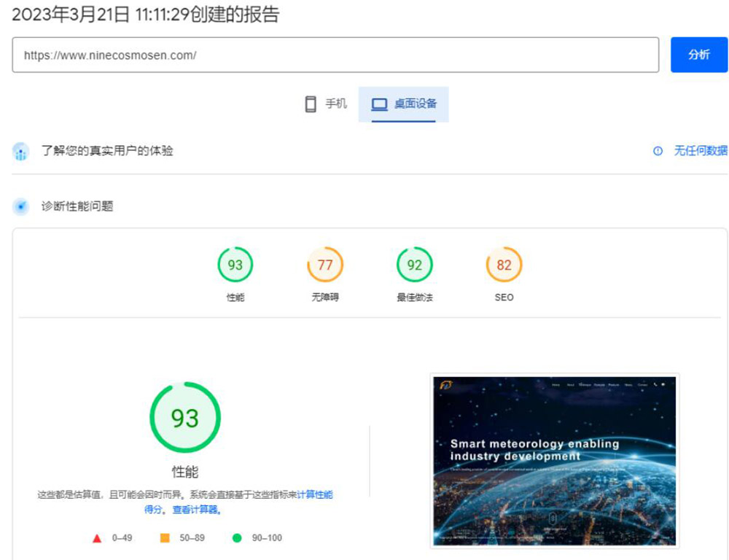Select the 82 SEO score gauge
Image resolution: width=729 pixels, height=560 pixels.
[x=504, y=265]
